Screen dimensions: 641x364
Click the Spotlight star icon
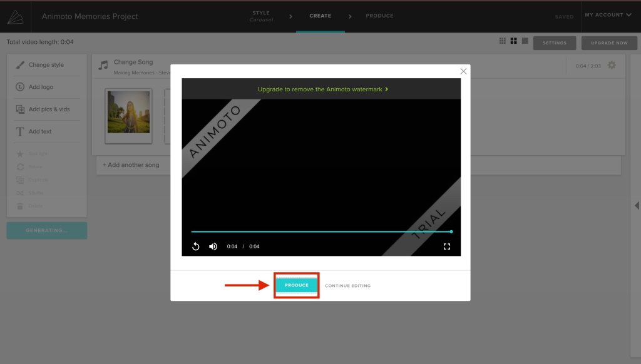(20, 154)
